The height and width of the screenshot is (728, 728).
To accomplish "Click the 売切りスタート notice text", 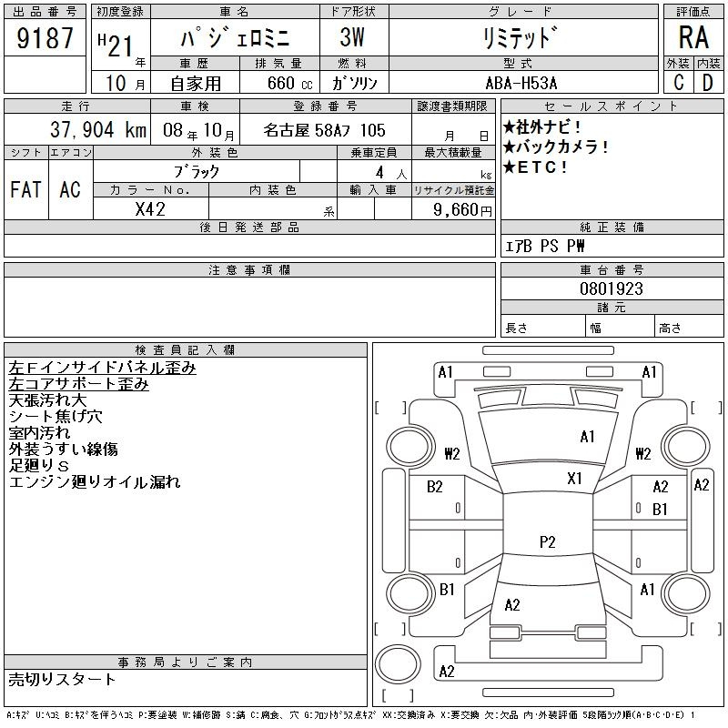I will coord(63,679).
